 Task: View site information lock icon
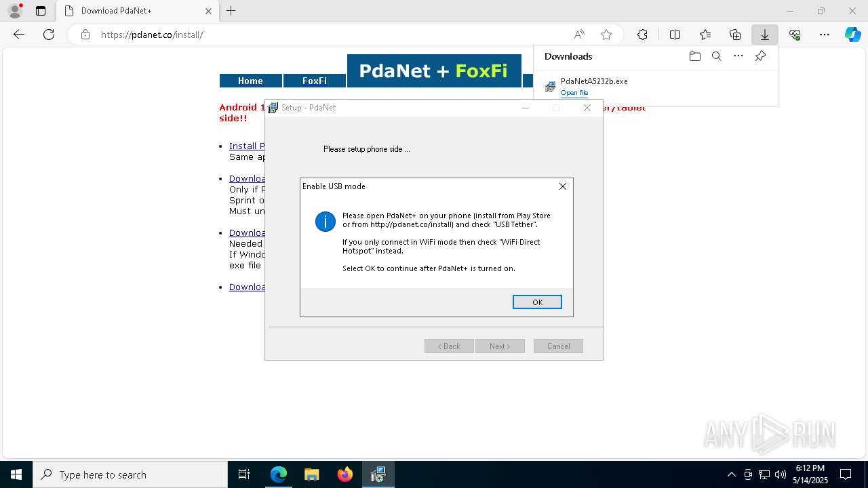(x=85, y=35)
